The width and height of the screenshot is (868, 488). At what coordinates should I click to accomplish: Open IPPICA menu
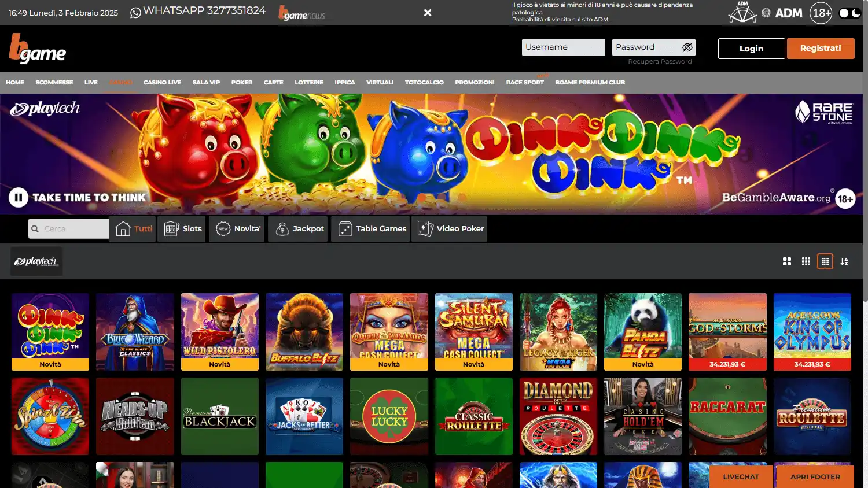345,82
